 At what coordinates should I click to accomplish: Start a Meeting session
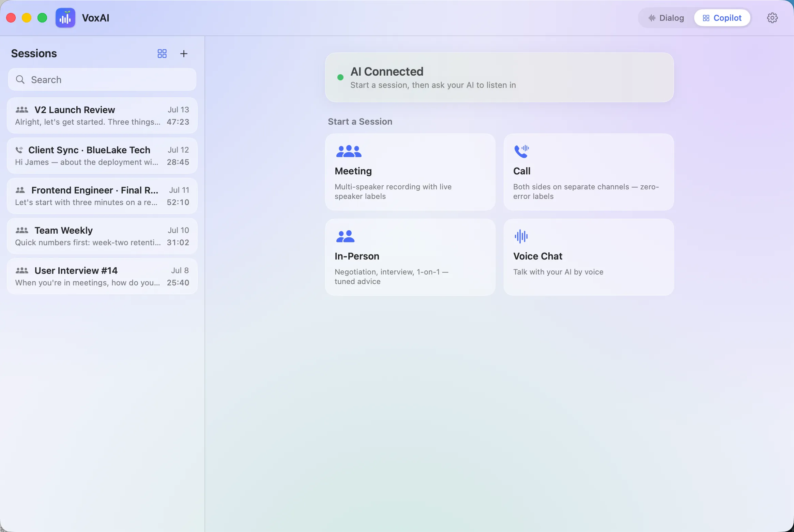coord(410,172)
